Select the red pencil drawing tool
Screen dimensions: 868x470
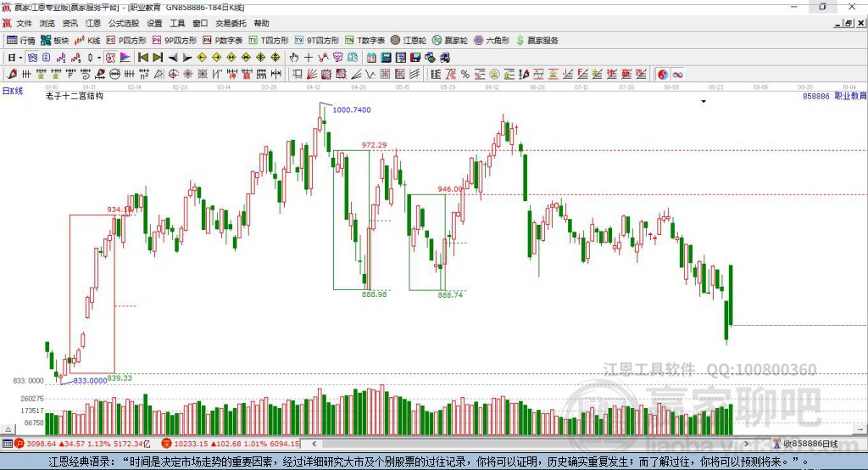12,75
